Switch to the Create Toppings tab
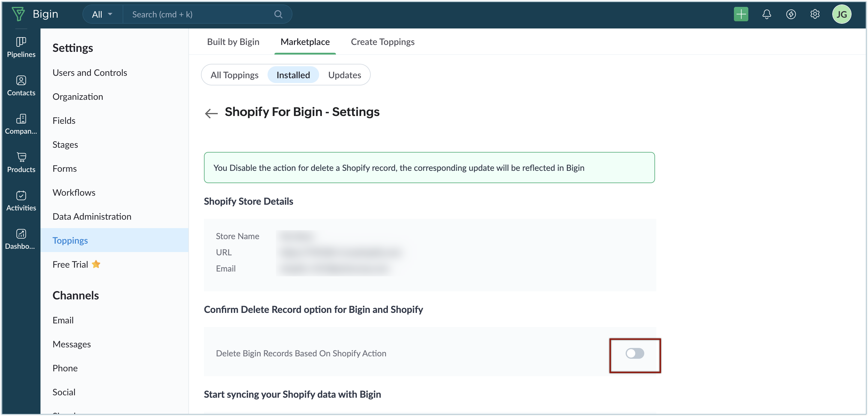The height and width of the screenshot is (416, 868). [382, 42]
